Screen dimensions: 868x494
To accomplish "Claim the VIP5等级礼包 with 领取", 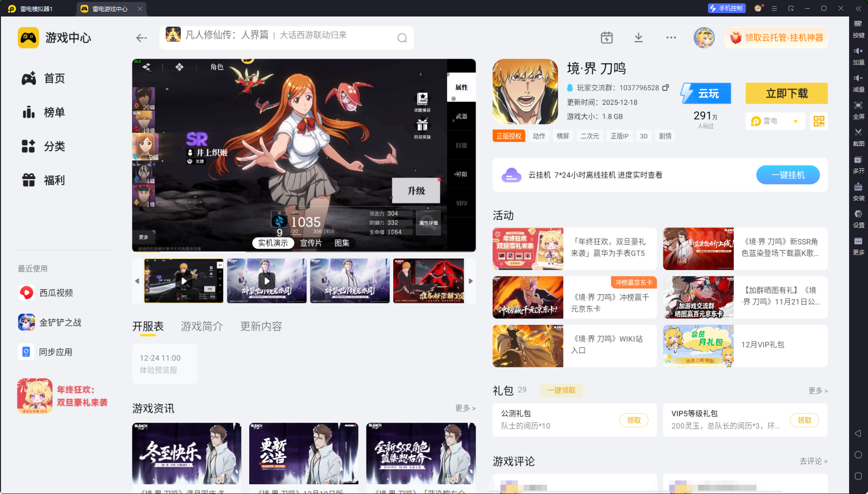I will click(x=804, y=420).
